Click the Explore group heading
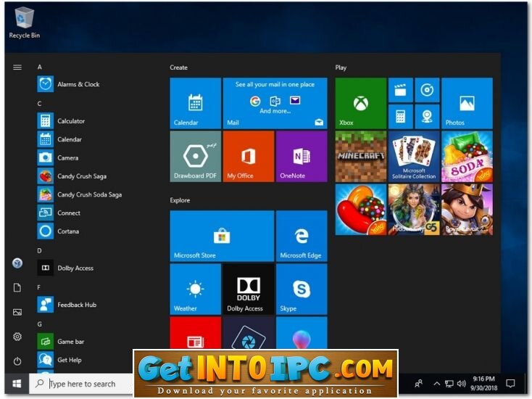The width and height of the screenshot is (532, 399). tap(180, 200)
